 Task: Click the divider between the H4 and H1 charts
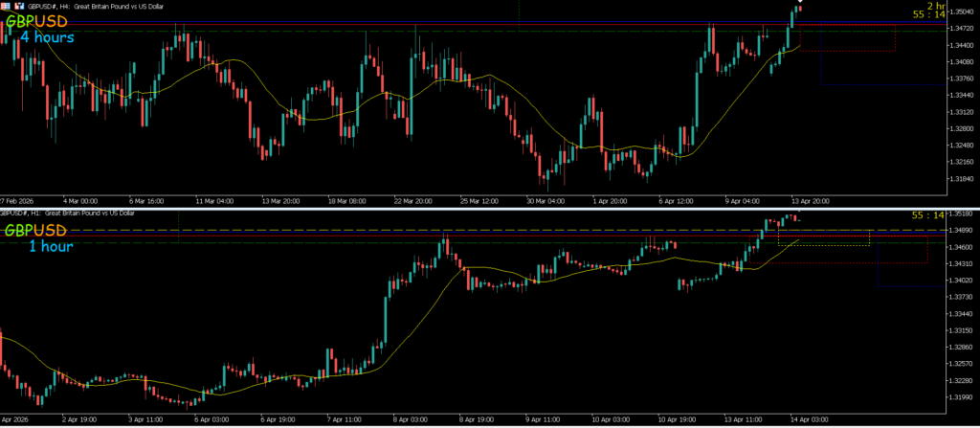[479, 208]
